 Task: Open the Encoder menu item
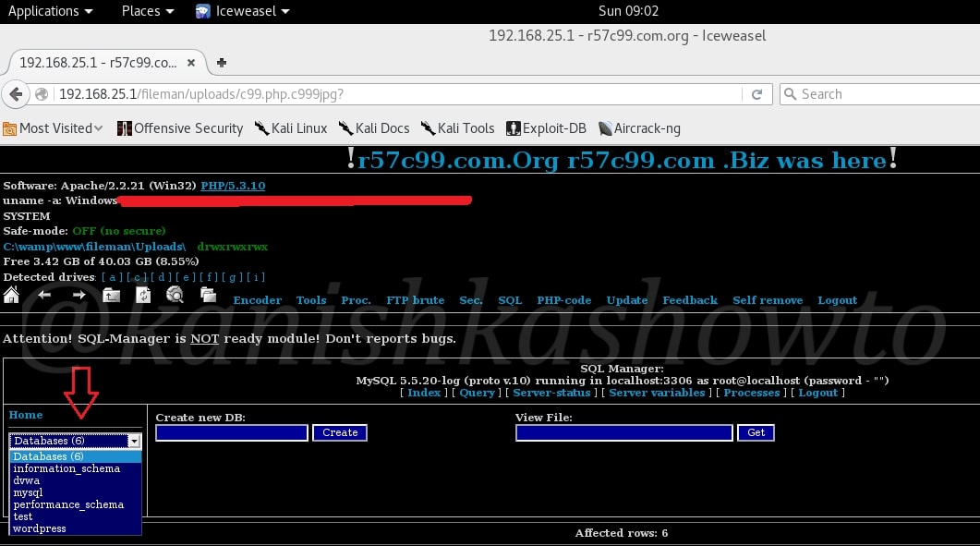pyautogui.click(x=258, y=300)
